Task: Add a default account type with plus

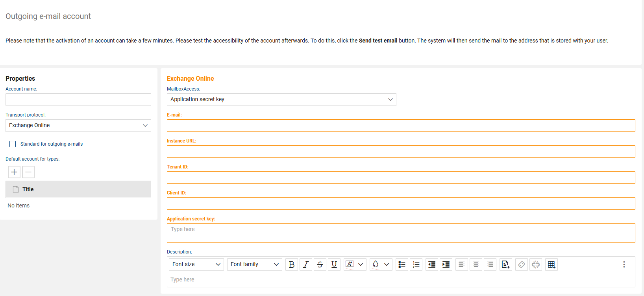Action: tap(14, 172)
